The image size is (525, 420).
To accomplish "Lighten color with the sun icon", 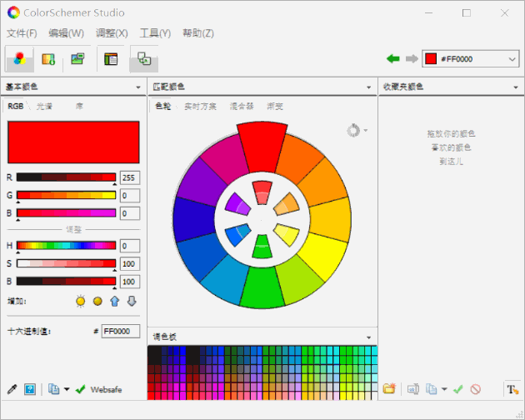I will click(80, 301).
